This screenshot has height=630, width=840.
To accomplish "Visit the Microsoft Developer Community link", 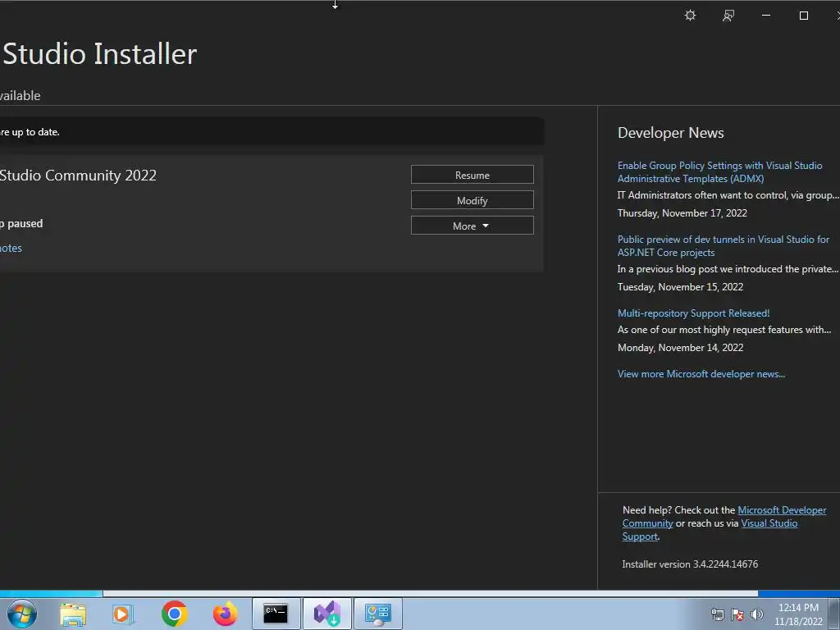I will coord(782,510).
